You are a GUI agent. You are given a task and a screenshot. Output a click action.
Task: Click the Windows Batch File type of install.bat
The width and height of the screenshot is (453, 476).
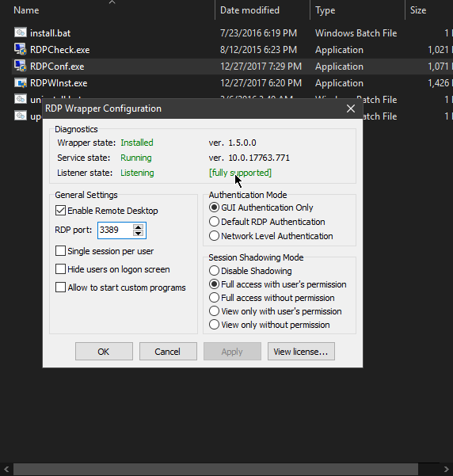(x=356, y=33)
